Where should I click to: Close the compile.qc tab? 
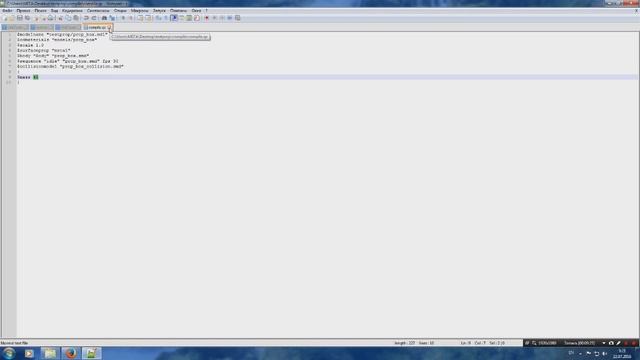click(109, 27)
